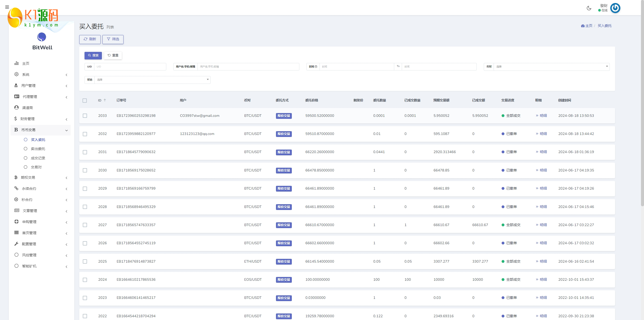The image size is (644, 320).
Task: Open the 币对 select dropdown
Action: [551, 67]
